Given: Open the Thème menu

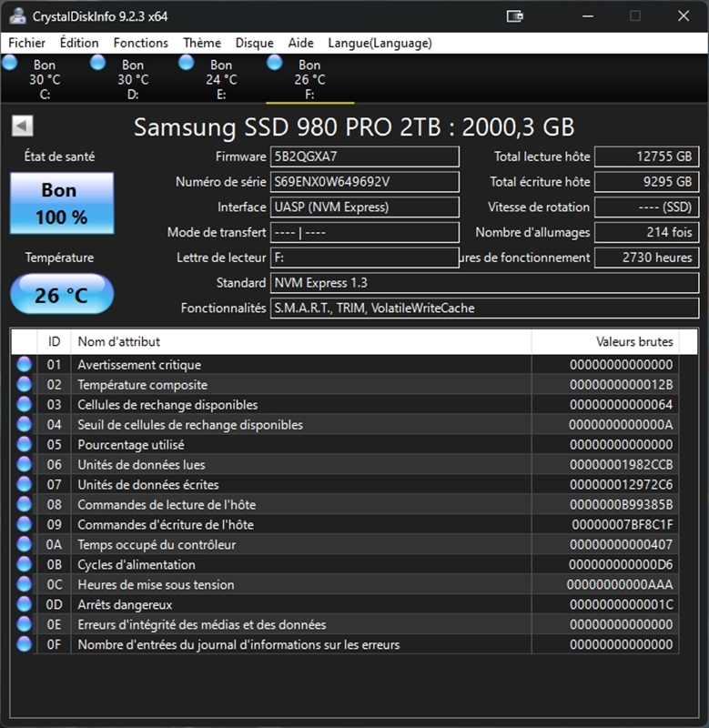Looking at the screenshot, I should (x=201, y=43).
